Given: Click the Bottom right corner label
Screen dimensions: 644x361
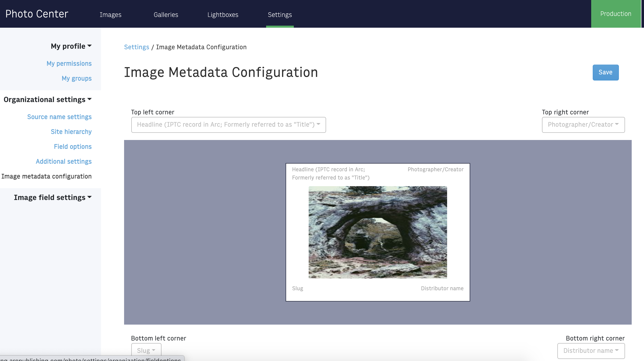Looking at the screenshot, I should tap(595, 338).
